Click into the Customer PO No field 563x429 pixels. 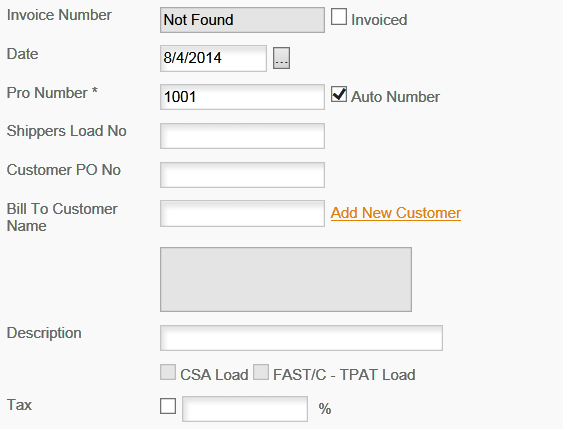(x=242, y=175)
